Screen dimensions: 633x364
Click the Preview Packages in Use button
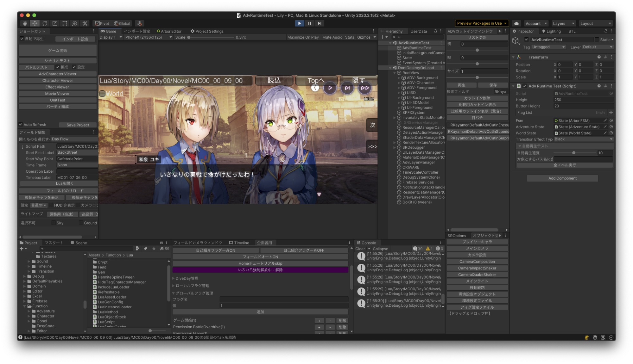click(481, 23)
